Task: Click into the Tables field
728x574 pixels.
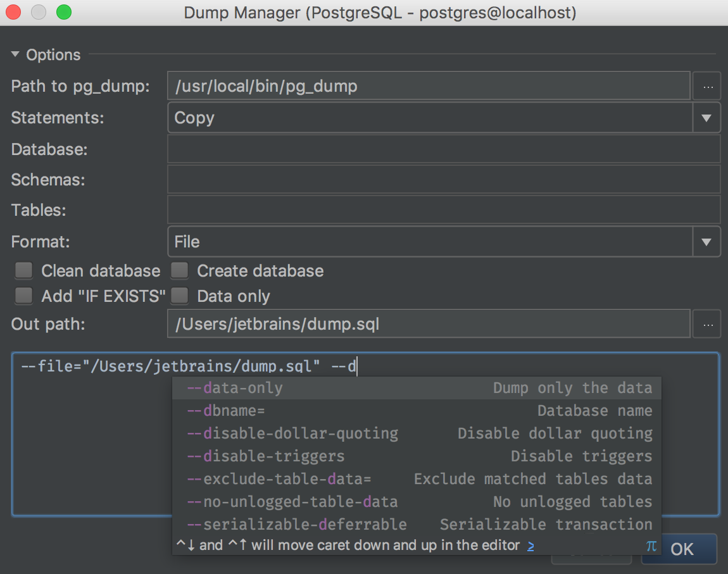Action: [444, 209]
